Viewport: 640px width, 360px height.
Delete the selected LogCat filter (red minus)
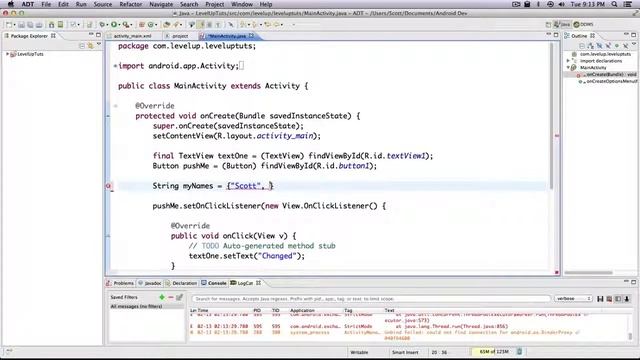[171, 297]
